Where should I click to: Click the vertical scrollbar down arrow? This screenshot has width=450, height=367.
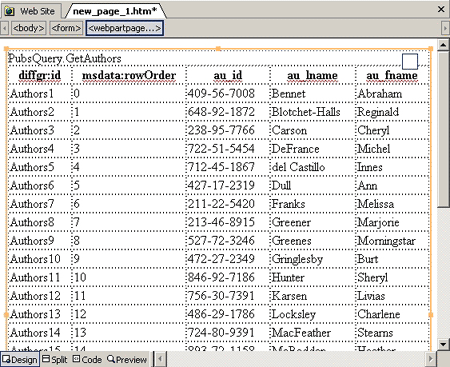click(x=443, y=344)
